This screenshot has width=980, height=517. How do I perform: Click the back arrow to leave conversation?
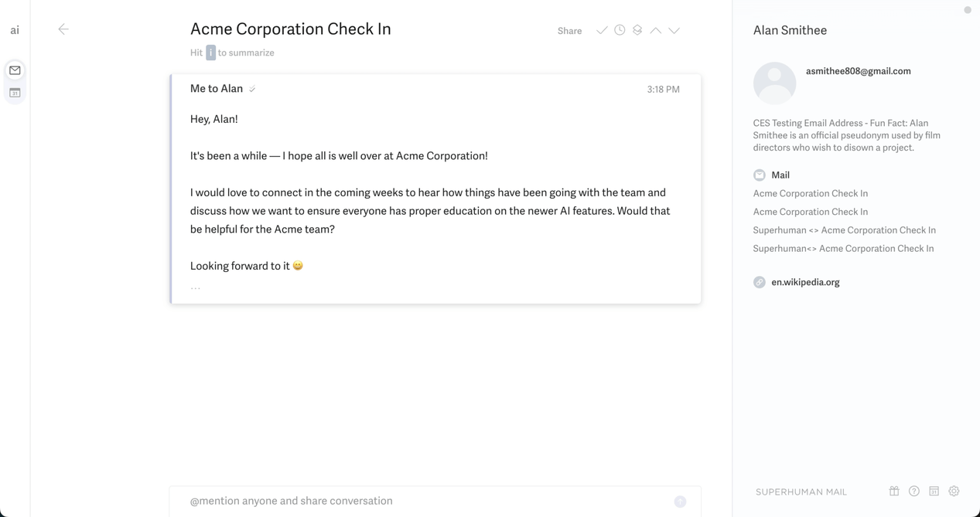(x=63, y=29)
